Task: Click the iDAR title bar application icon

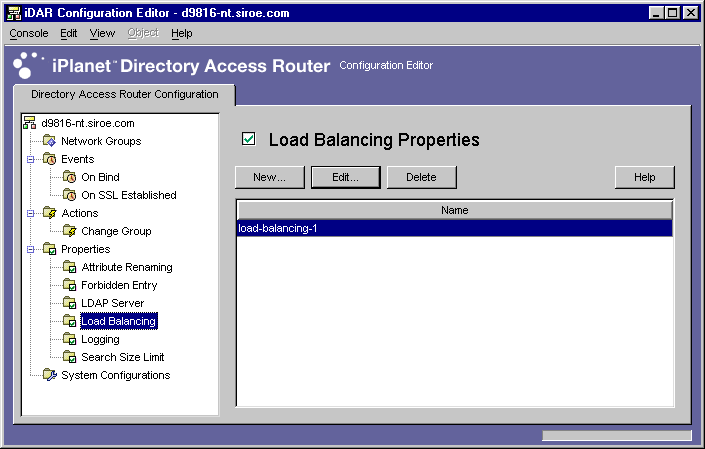Action: (x=14, y=13)
